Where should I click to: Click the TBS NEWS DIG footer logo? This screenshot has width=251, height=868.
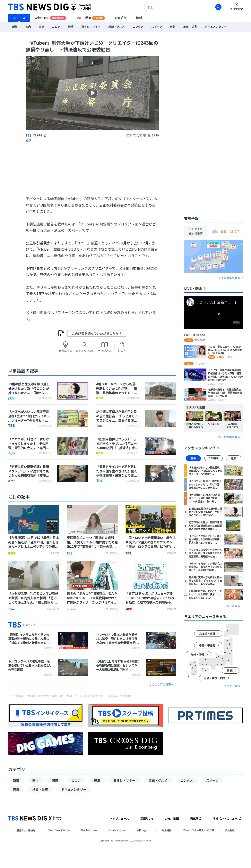(35, 818)
